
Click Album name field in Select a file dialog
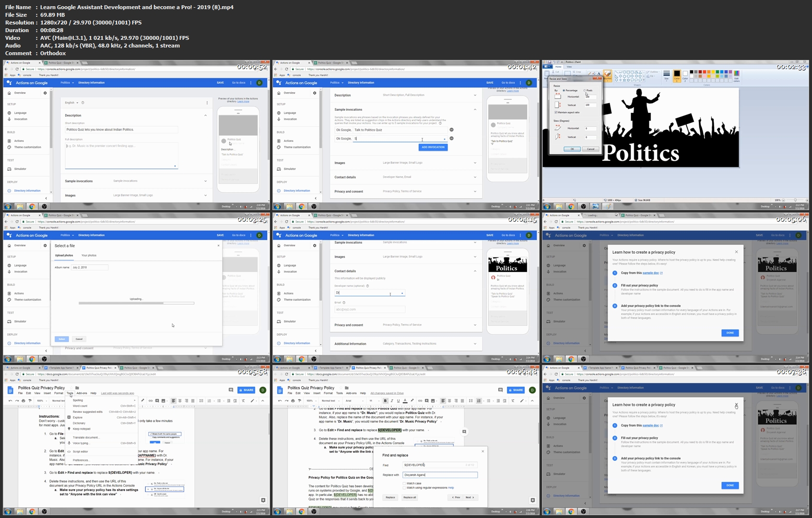(90, 267)
